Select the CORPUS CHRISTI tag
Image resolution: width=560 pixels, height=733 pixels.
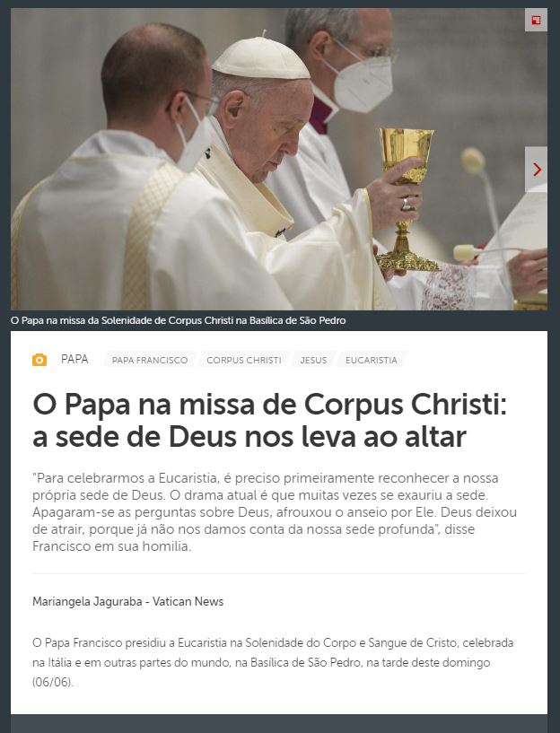coord(244,360)
